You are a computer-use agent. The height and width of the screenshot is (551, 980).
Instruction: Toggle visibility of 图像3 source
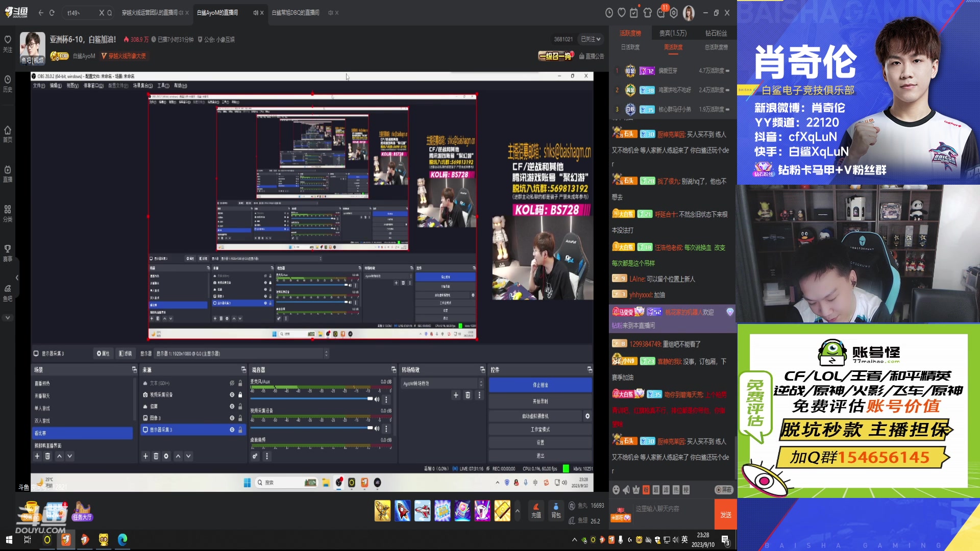point(232,418)
